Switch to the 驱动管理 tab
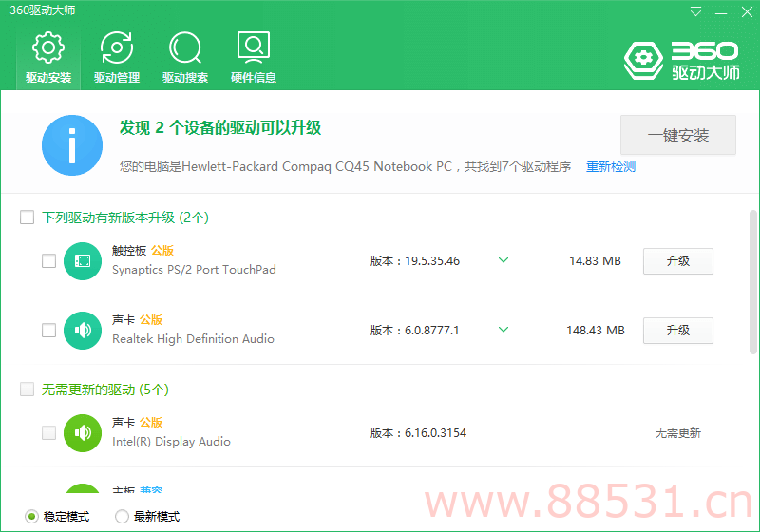Viewport: 760px width, 532px height. point(117,57)
